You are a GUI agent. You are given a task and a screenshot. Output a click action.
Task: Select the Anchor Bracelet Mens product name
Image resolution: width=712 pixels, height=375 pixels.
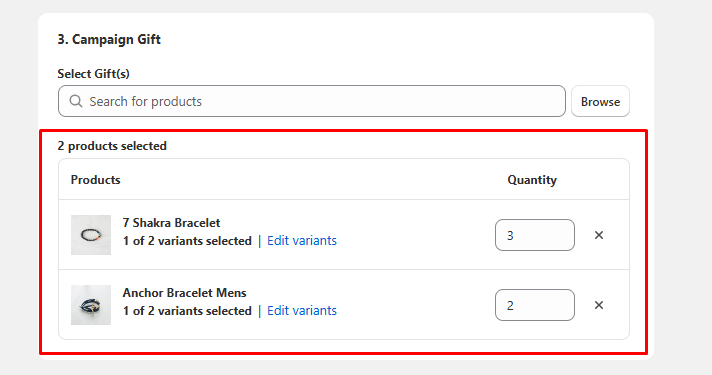[x=184, y=293]
